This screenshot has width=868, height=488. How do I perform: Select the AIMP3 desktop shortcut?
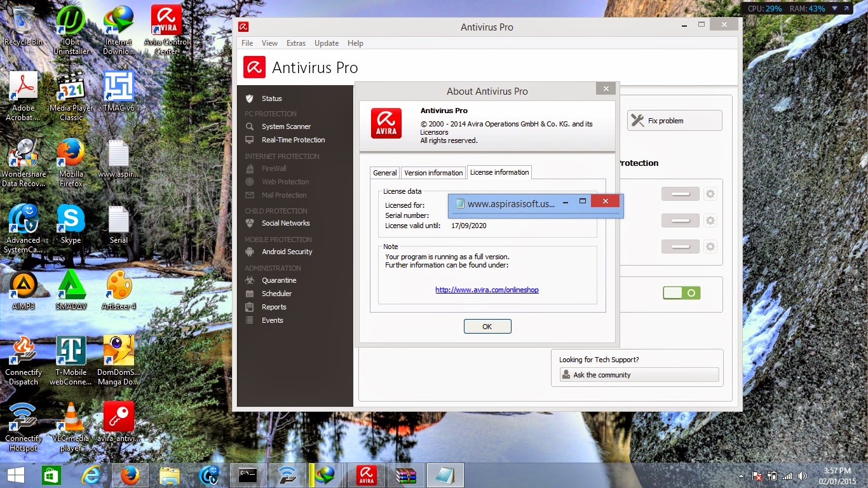[24, 290]
